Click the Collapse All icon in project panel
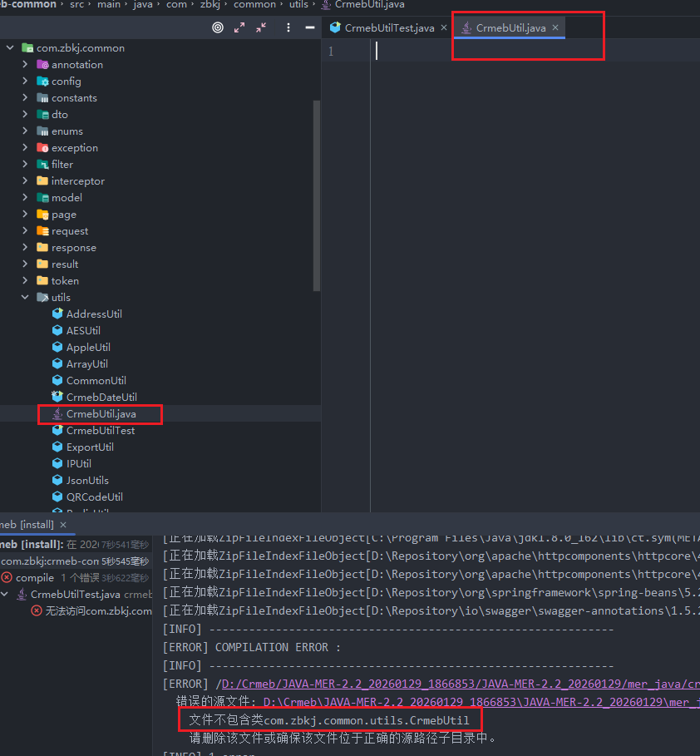Image resolution: width=700 pixels, height=756 pixels. pyautogui.click(x=261, y=27)
